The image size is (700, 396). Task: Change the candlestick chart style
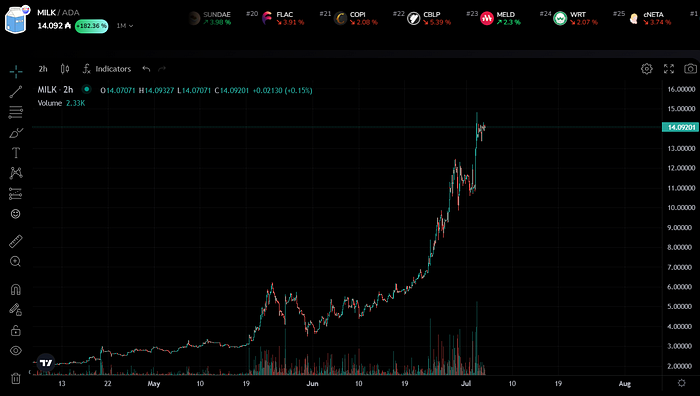[x=65, y=69]
